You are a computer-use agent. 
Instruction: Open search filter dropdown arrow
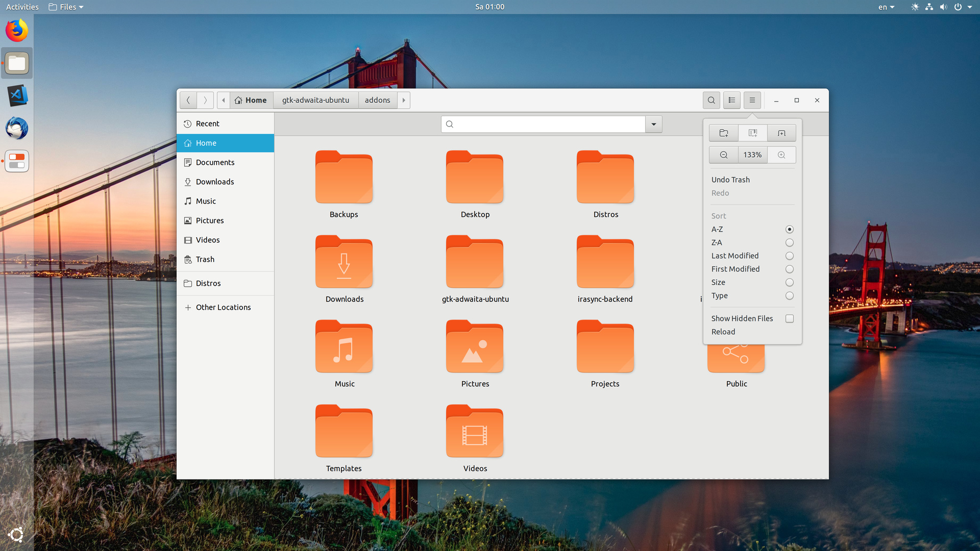coord(653,124)
